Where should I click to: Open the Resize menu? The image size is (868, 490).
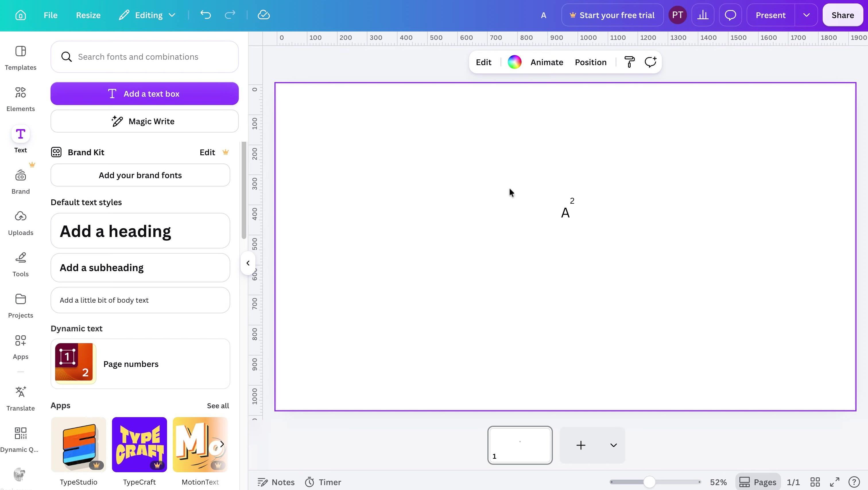click(88, 15)
